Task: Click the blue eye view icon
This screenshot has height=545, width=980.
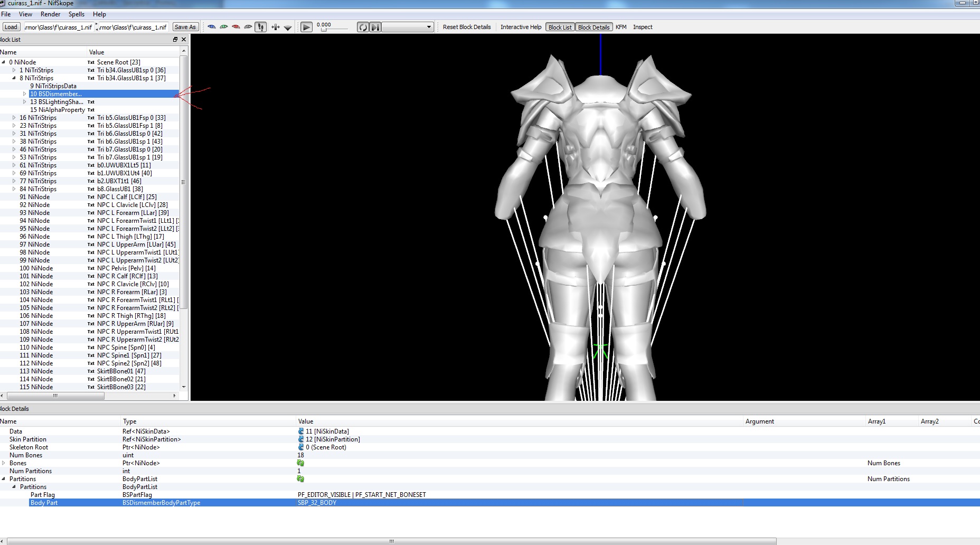Action: click(x=212, y=27)
